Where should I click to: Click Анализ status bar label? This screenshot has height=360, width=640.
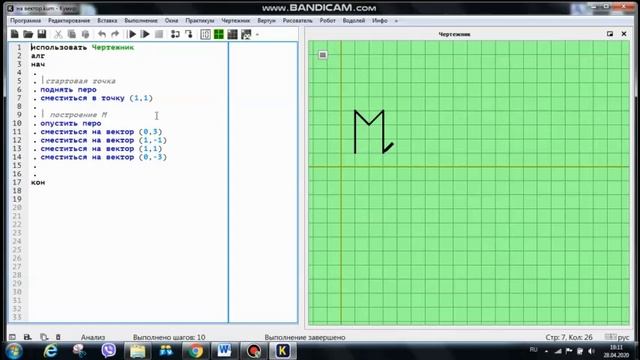click(x=93, y=337)
